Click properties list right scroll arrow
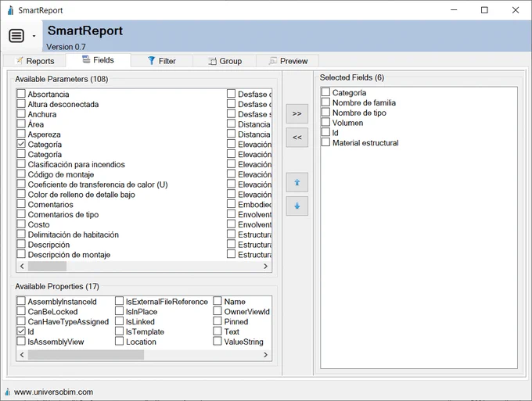The width and height of the screenshot is (532, 401). (266, 355)
